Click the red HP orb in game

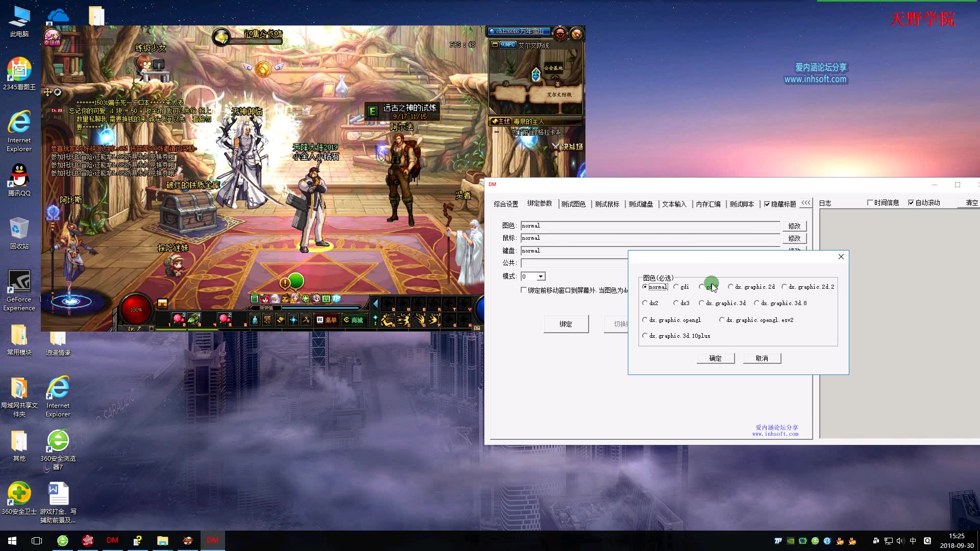click(136, 309)
